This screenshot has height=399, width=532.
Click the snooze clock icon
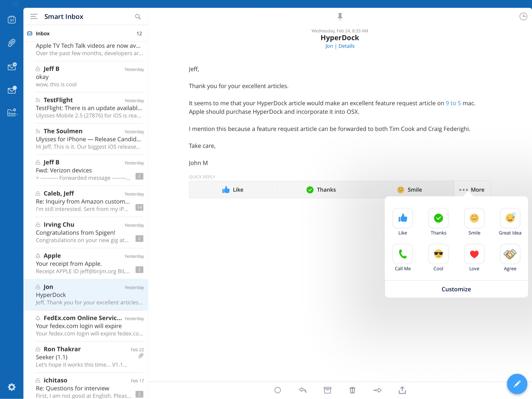coord(523,17)
